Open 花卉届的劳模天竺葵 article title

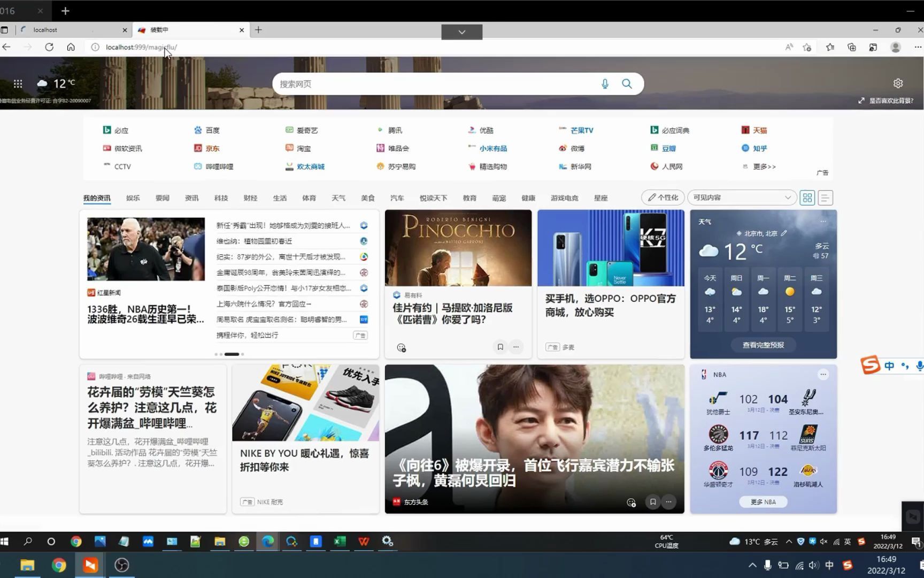(152, 407)
